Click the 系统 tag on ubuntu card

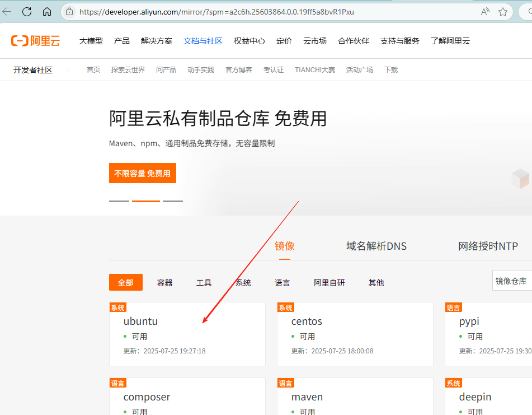point(117,307)
